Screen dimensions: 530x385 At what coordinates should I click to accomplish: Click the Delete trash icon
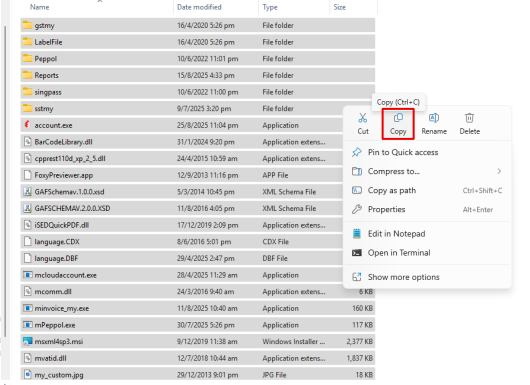(x=469, y=118)
